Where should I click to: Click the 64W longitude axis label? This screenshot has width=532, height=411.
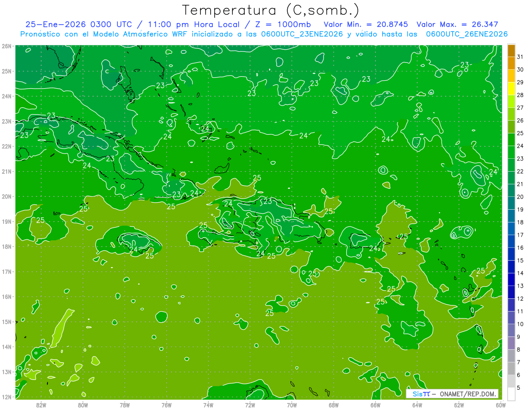(x=417, y=405)
